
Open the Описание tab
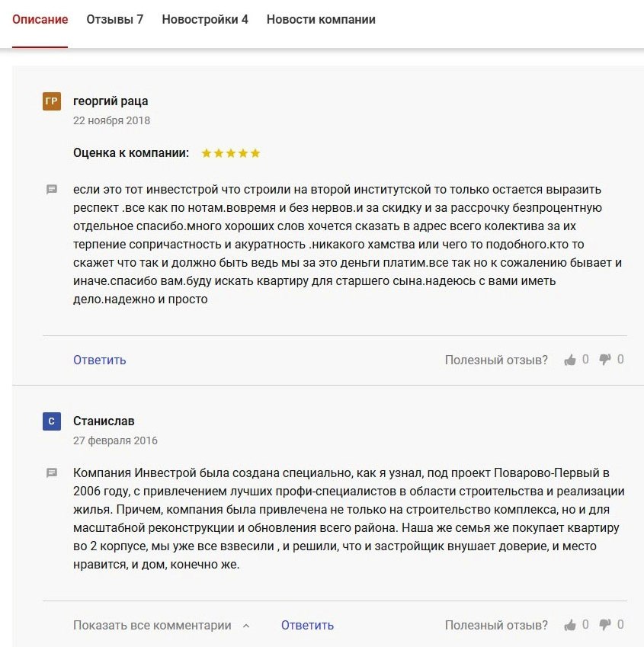click(40, 19)
